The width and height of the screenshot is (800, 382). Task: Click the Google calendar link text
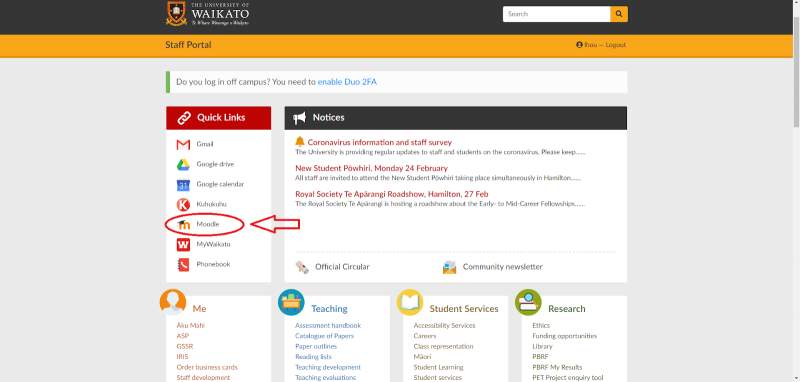click(220, 185)
